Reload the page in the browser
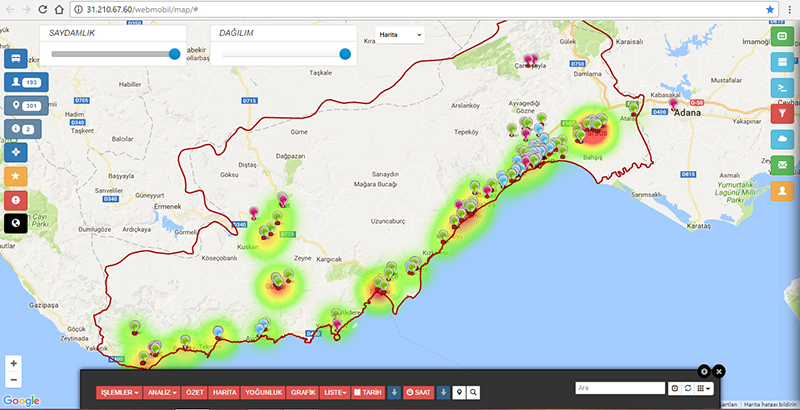The height and width of the screenshot is (410, 800). 43,9
